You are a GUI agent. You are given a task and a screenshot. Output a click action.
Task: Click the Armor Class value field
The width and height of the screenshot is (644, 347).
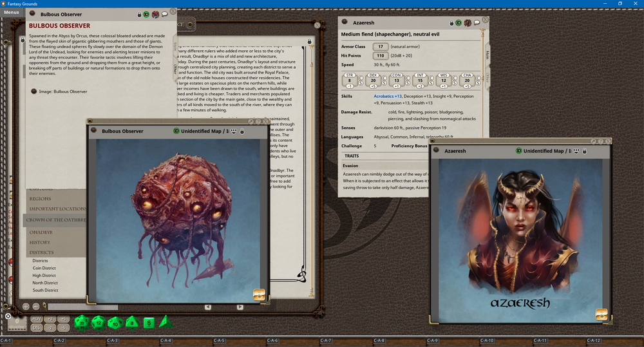(x=381, y=47)
